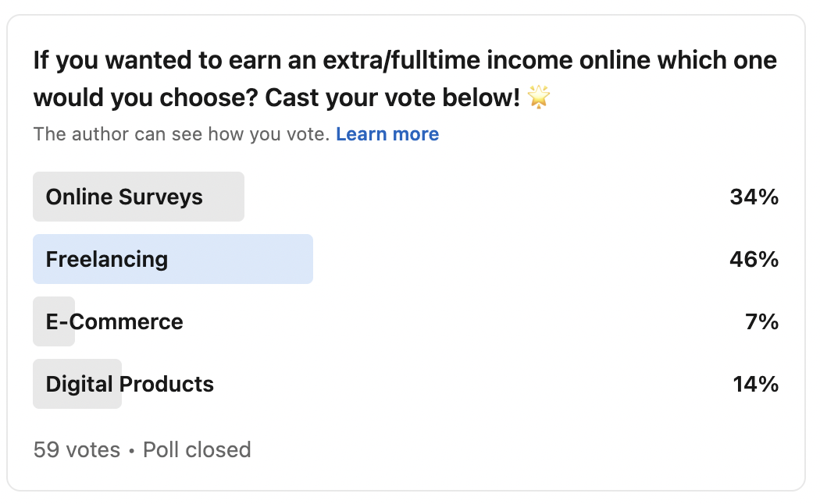Click the glowing star emoji
Viewport: 820px width, 504px height.
(x=539, y=97)
